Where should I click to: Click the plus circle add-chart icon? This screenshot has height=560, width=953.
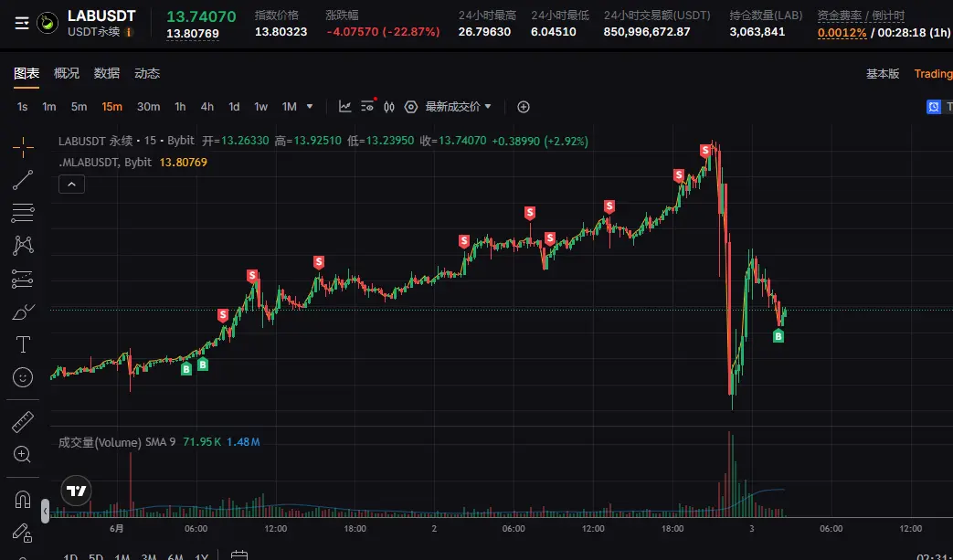pos(524,107)
